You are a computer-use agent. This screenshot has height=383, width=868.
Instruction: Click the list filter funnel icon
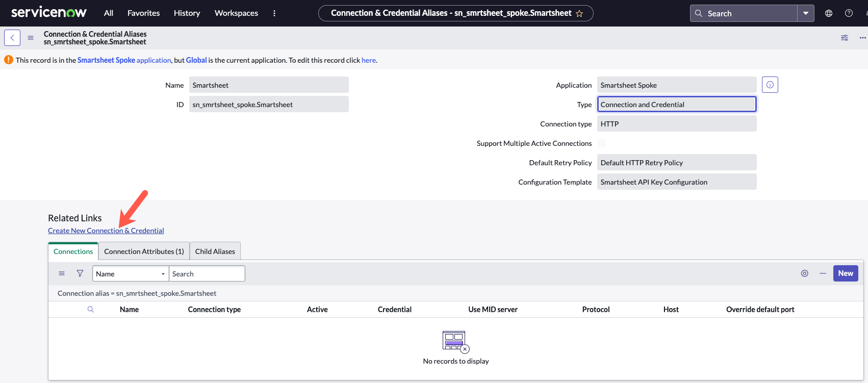(x=80, y=273)
